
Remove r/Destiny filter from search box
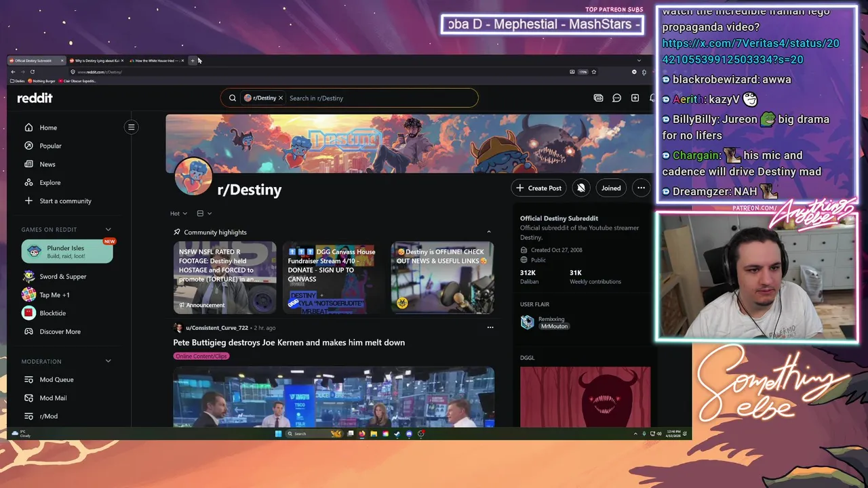(281, 98)
